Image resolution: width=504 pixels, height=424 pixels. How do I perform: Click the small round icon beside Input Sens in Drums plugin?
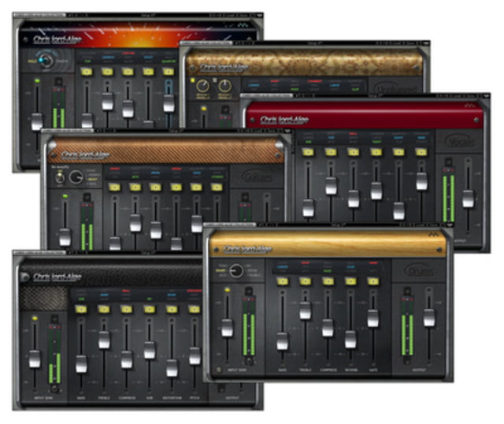click(219, 370)
